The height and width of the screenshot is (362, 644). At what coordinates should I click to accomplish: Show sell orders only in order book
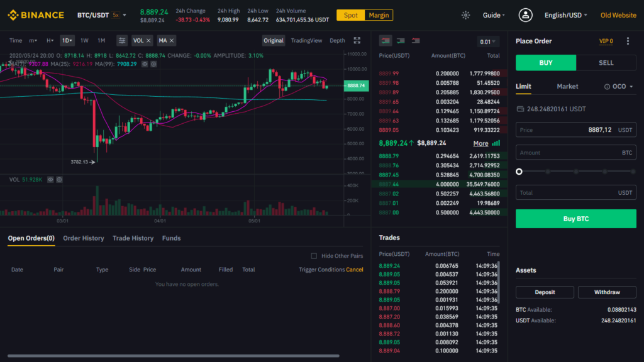(416, 41)
